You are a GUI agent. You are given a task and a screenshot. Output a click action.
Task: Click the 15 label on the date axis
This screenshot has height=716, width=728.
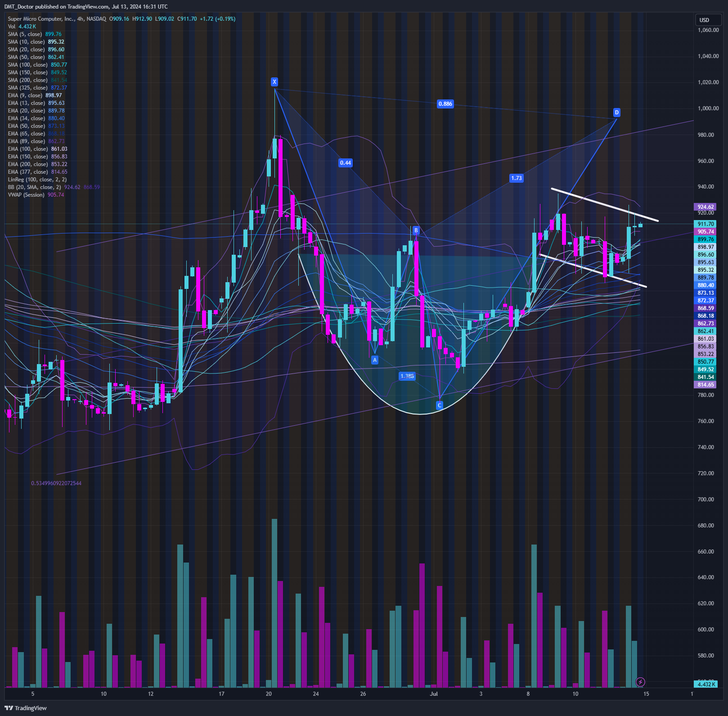point(646,694)
